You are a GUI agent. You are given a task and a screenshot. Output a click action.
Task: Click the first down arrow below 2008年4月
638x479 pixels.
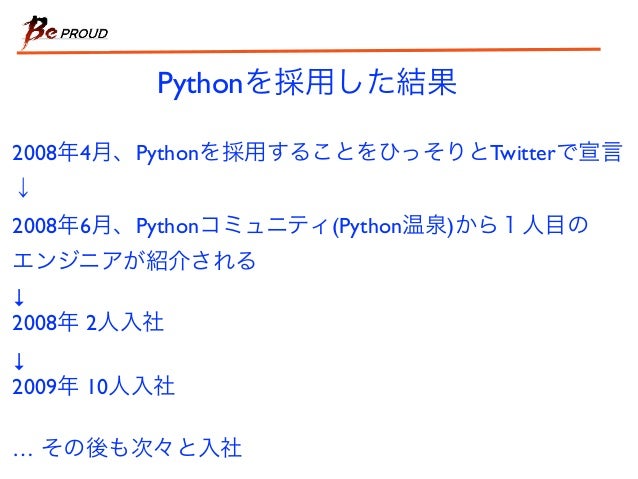pyautogui.click(x=23, y=187)
